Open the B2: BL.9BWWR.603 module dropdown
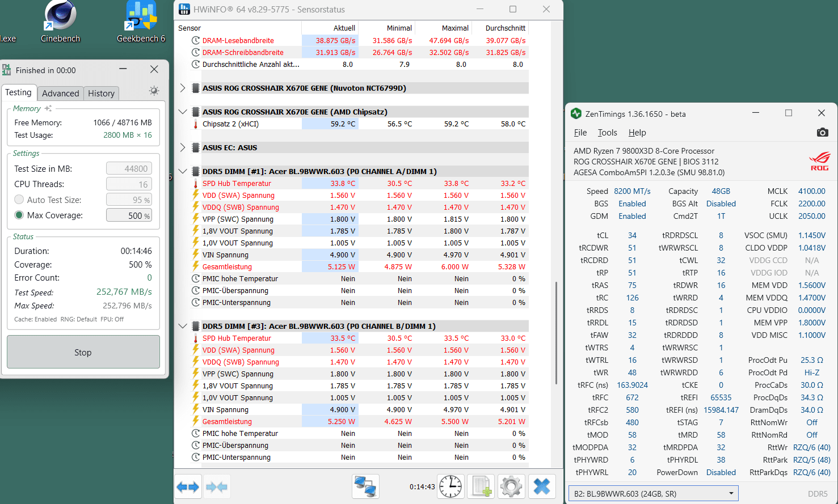The height and width of the screenshot is (504, 838). click(654, 493)
